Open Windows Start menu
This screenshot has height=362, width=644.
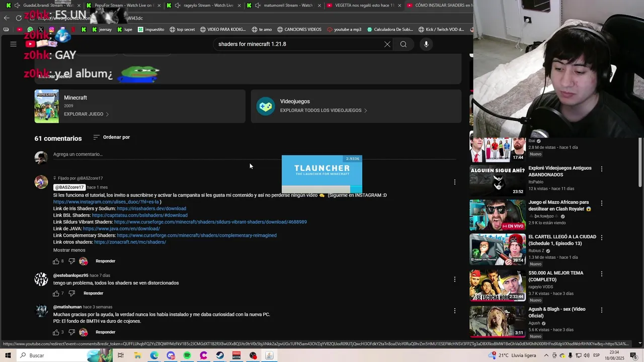pyautogui.click(x=8, y=355)
